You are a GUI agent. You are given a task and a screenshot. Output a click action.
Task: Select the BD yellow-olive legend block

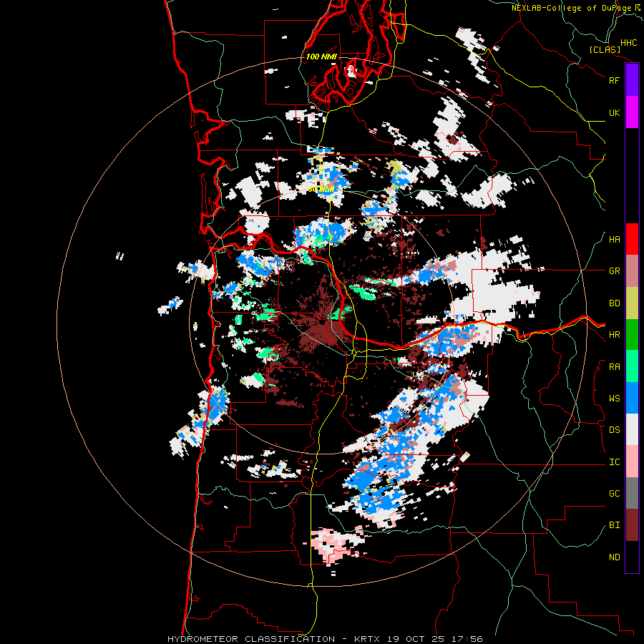(632, 303)
